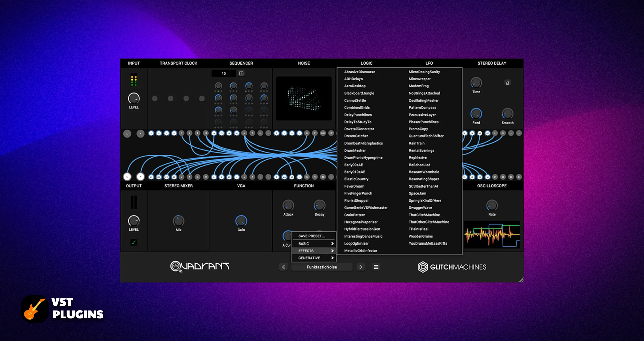Click the VCA module header
Viewport: 644px width, 341px height.
[x=241, y=186]
